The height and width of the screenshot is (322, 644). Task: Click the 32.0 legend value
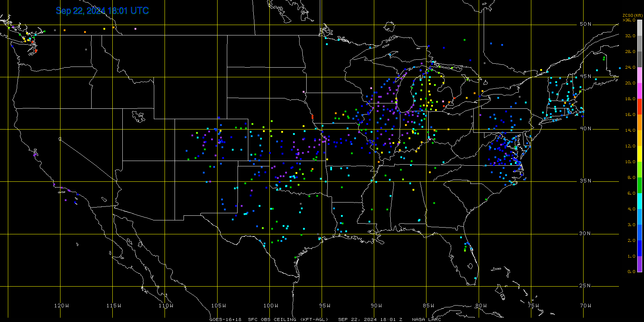pos(630,36)
